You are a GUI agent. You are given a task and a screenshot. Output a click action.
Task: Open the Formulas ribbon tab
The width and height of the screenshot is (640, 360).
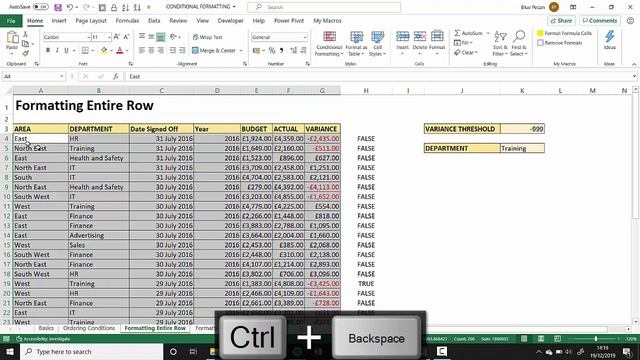click(x=127, y=20)
